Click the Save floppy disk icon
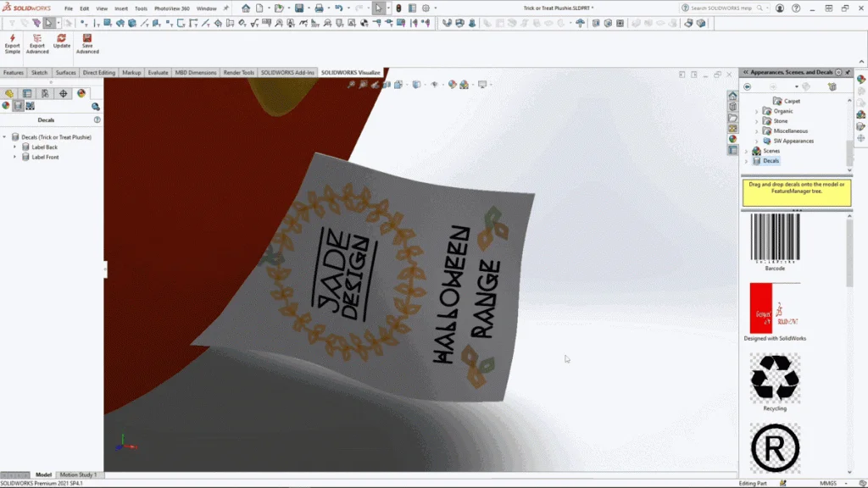This screenshot has height=488, width=868. pyautogui.click(x=299, y=8)
